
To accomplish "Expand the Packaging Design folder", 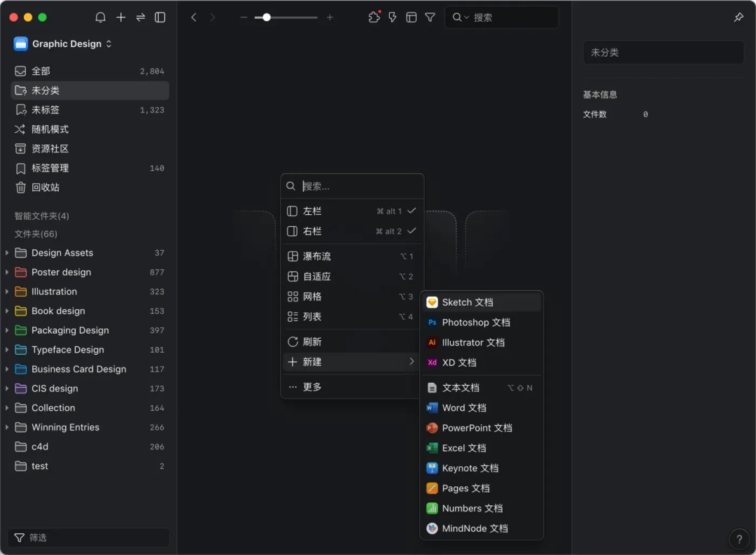I will tap(7, 330).
